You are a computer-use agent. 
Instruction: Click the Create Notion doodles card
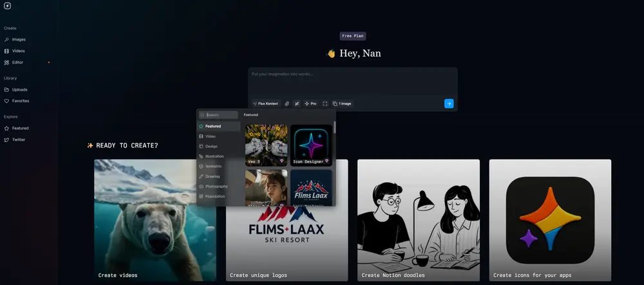(x=419, y=220)
